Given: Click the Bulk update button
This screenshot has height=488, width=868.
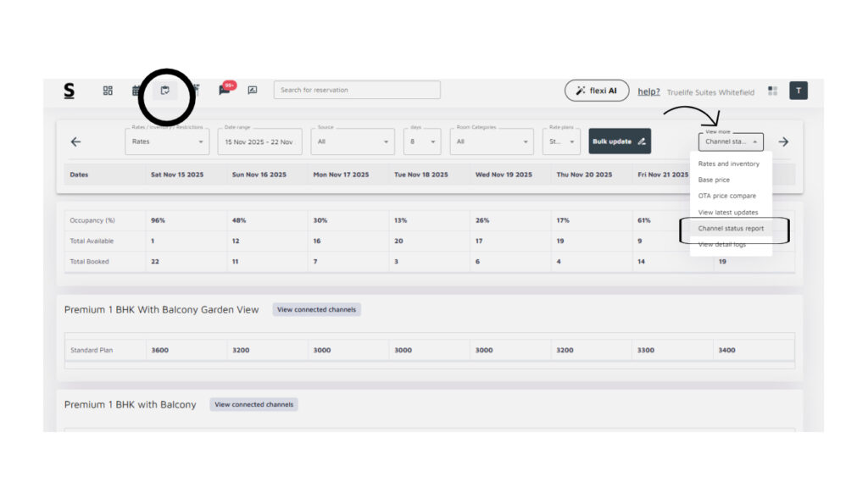Looking at the screenshot, I should (620, 141).
